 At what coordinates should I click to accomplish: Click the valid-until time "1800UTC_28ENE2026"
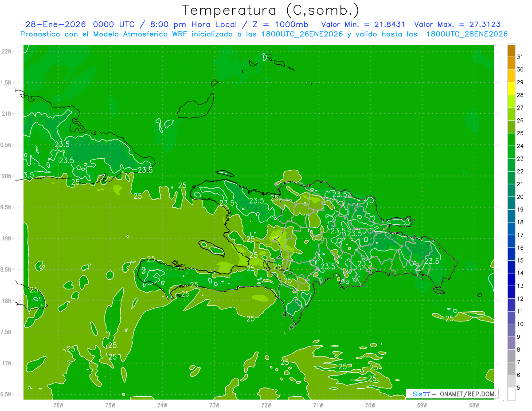click(x=467, y=34)
